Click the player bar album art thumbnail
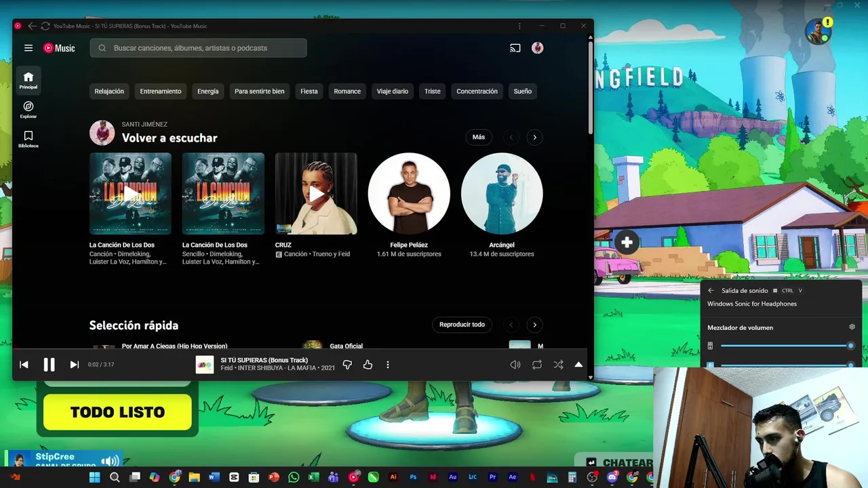The image size is (868, 488). click(x=205, y=365)
